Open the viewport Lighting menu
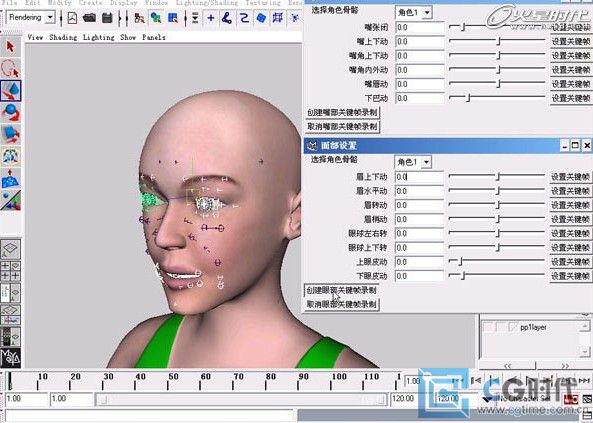Viewport: 593px width, 423px height. click(98, 37)
